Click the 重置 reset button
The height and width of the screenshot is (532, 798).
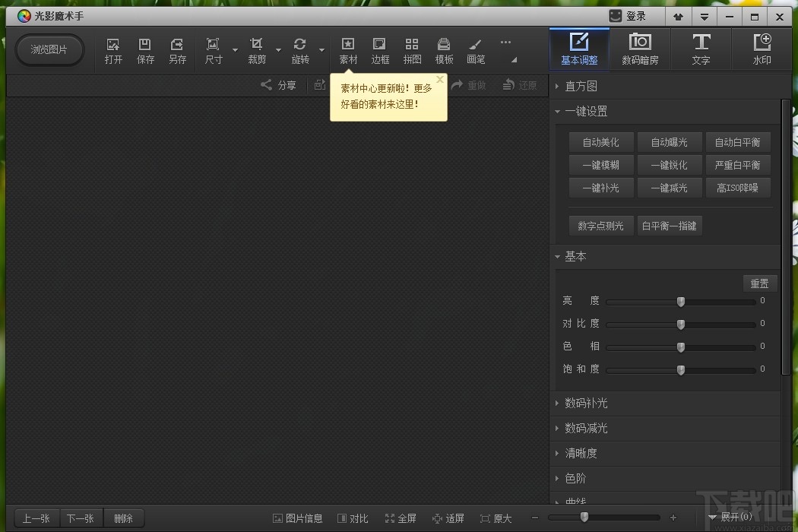click(x=760, y=283)
